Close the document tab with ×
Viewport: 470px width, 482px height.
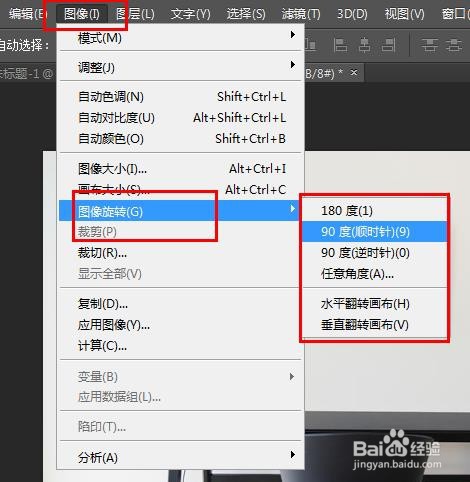click(x=354, y=72)
